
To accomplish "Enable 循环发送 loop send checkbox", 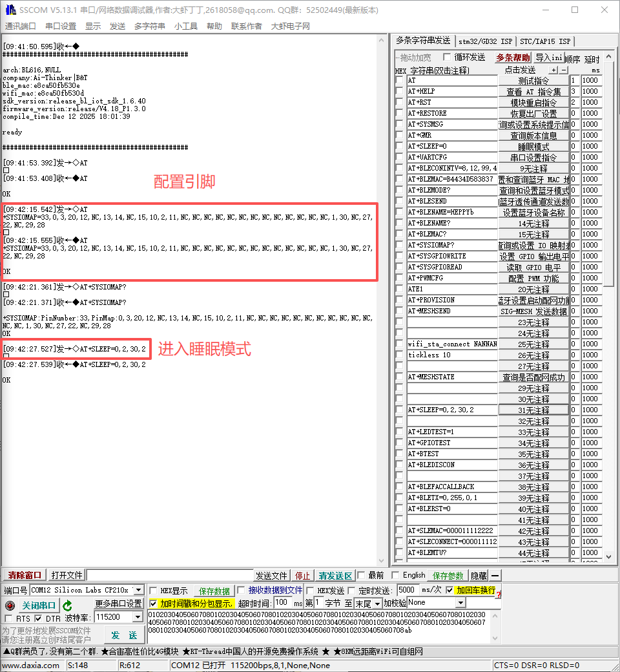I will [x=447, y=57].
